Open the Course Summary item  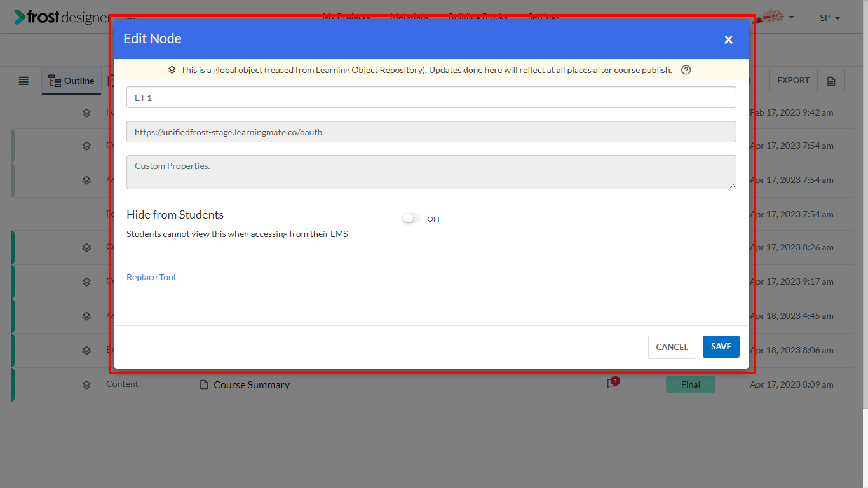coord(252,384)
